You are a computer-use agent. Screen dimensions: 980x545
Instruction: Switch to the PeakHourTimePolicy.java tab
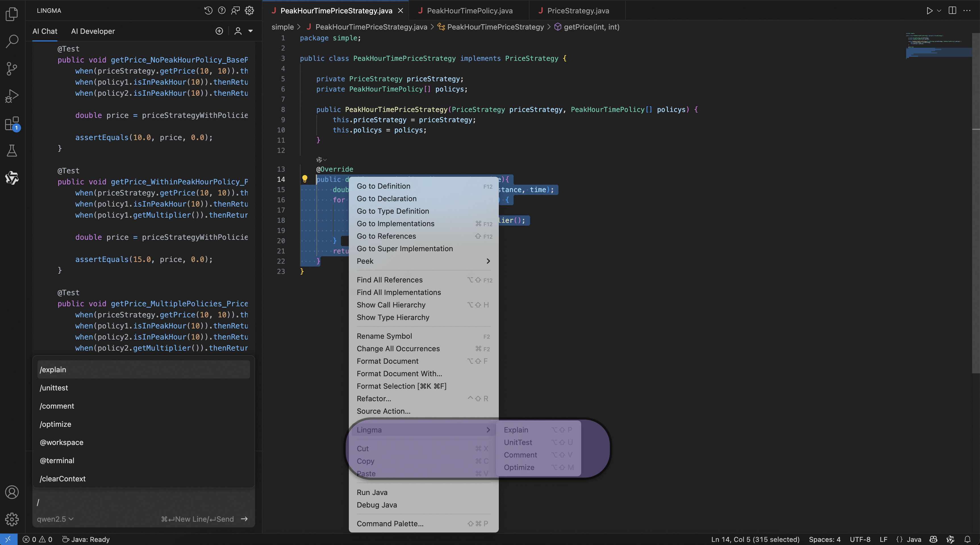[x=470, y=11]
